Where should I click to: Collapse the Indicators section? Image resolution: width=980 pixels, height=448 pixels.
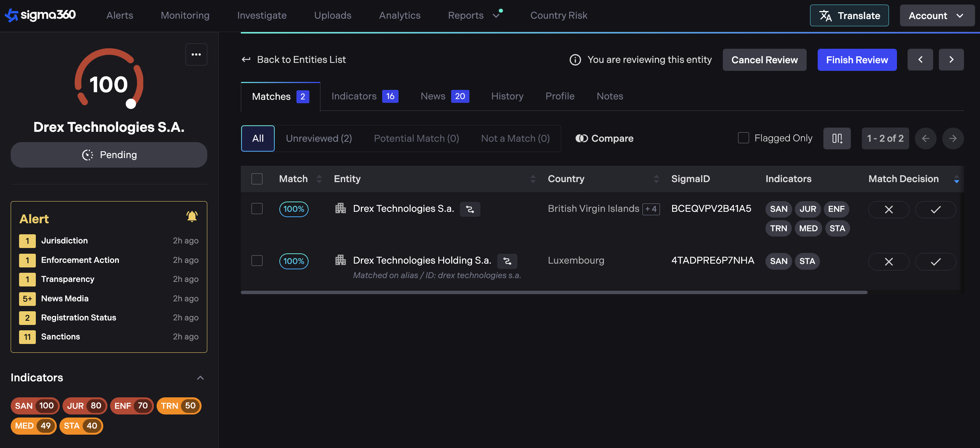[200, 378]
